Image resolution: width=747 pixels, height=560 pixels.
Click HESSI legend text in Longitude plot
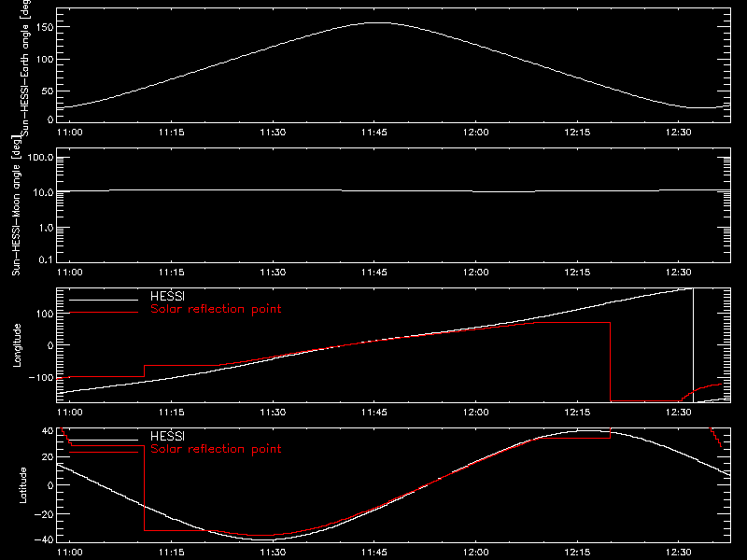167,296
